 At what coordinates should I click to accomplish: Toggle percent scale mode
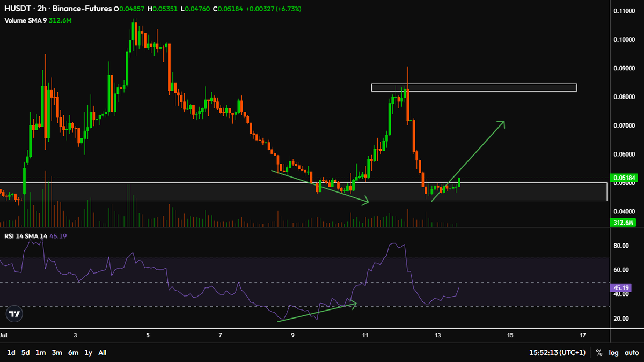pyautogui.click(x=599, y=352)
